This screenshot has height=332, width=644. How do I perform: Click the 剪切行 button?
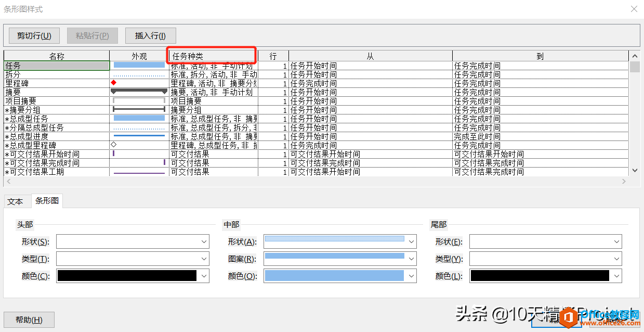[34, 35]
